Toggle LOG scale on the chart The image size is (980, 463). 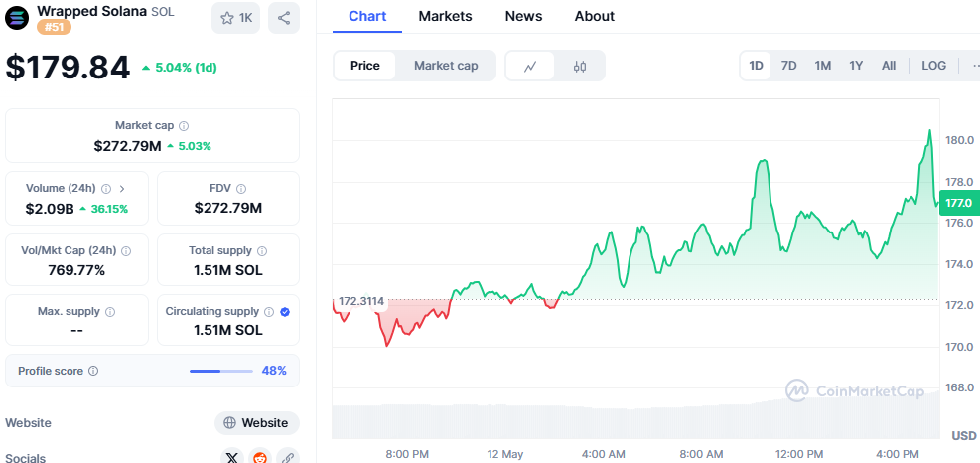933,66
